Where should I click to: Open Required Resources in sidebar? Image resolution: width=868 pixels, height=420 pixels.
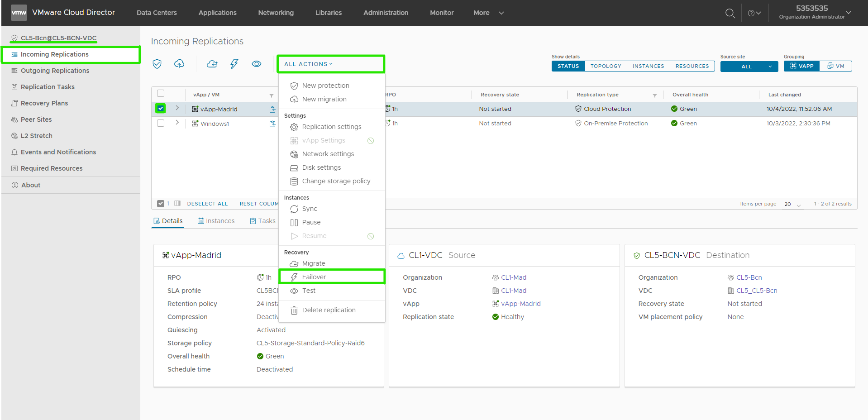tap(71, 168)
